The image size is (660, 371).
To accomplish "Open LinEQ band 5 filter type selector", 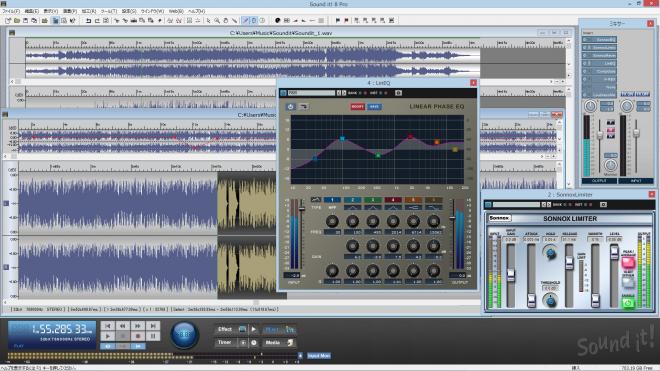I will tap(413, 207).
